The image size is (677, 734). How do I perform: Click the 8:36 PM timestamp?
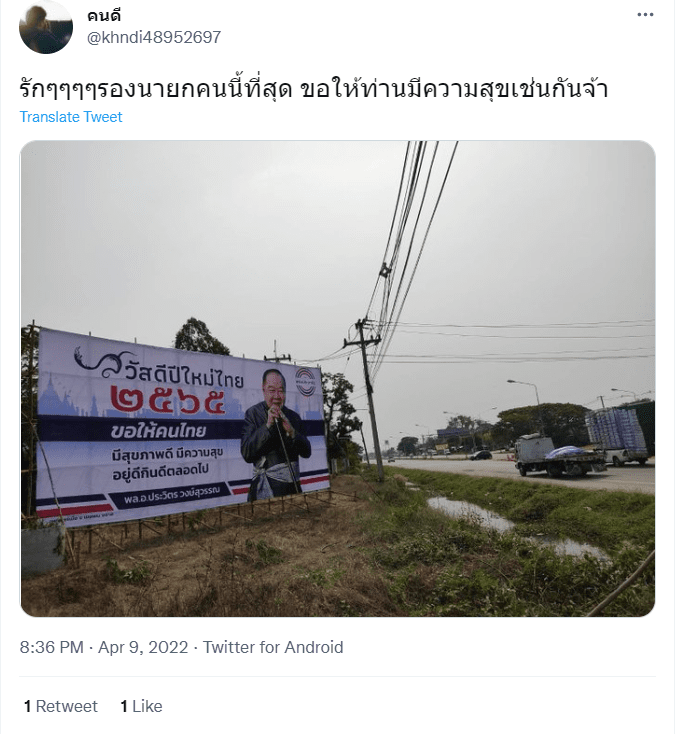52,647
